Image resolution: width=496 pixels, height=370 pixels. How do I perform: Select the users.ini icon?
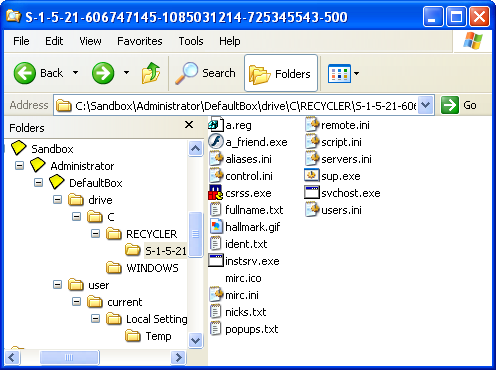coord(312,210)
